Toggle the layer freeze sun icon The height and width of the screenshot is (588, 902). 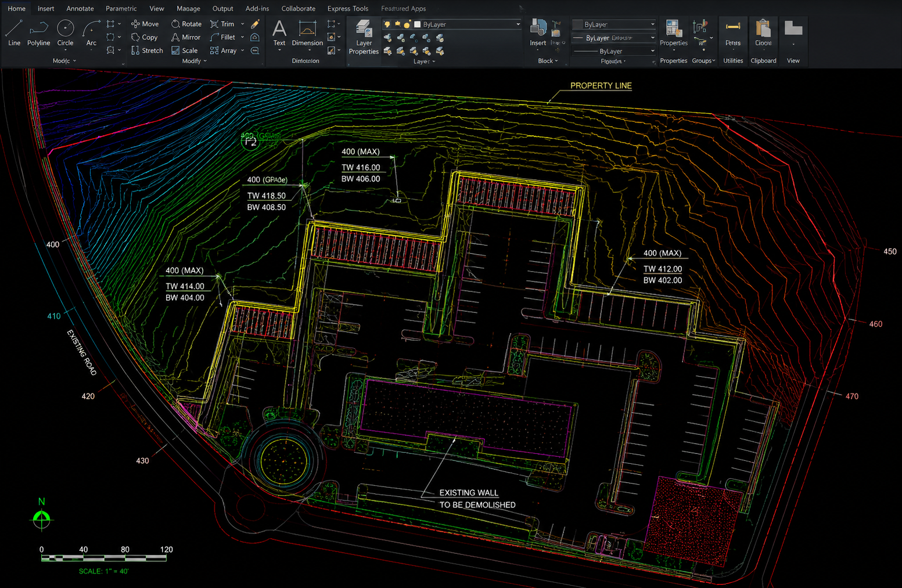(x=397, y=24)
